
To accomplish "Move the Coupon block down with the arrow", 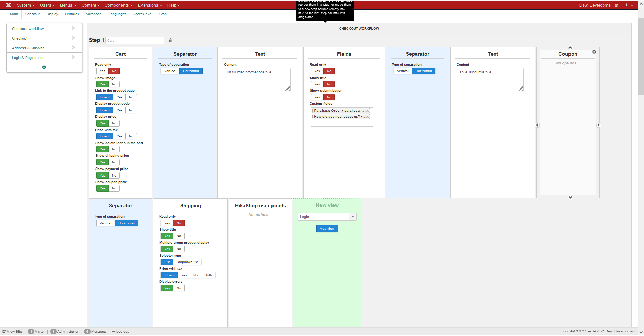I will pos(570,197).
